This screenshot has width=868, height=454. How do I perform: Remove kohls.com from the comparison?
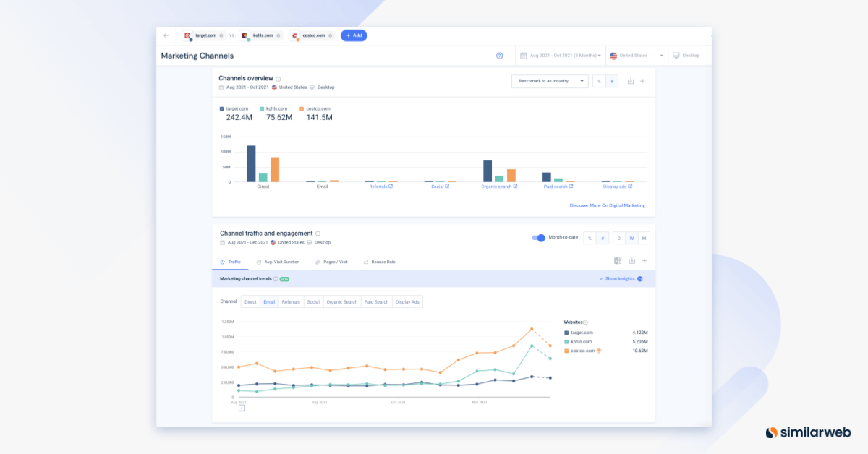tap(278, 35)
